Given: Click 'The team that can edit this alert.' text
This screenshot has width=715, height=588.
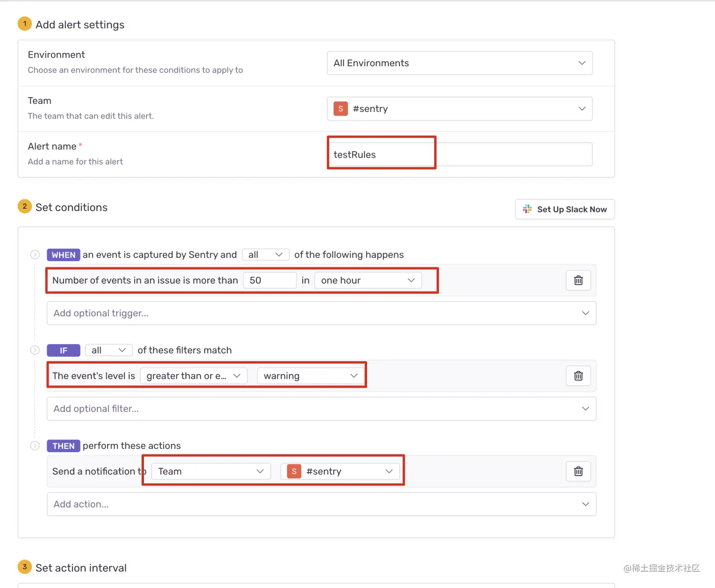Looking at the screenshot, I should click(x=91, y=116).
